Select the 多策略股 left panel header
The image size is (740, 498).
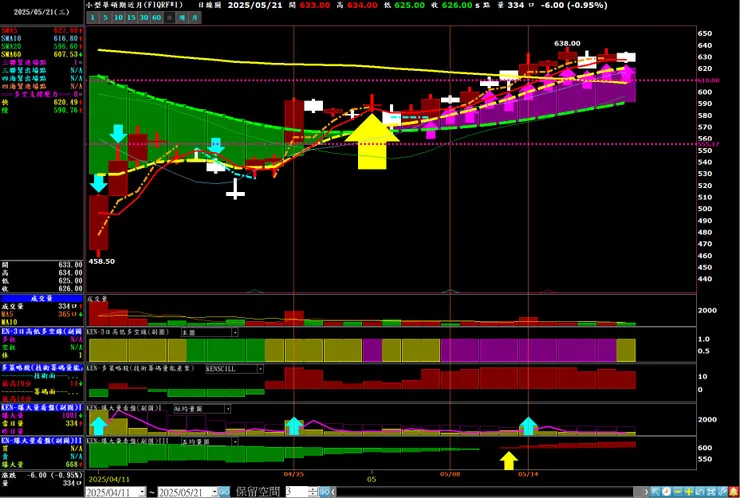point(42,367)
